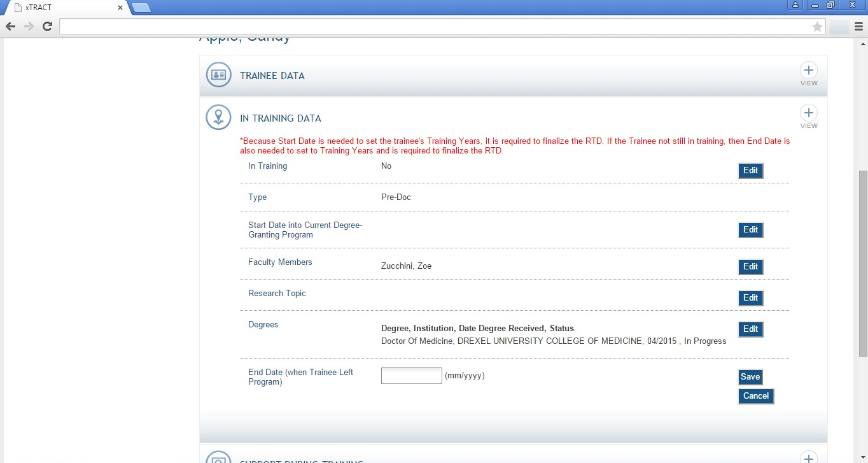Click the red Start Date required warning text
Screen dimensions: 868x463
click(x=515, y=146)
